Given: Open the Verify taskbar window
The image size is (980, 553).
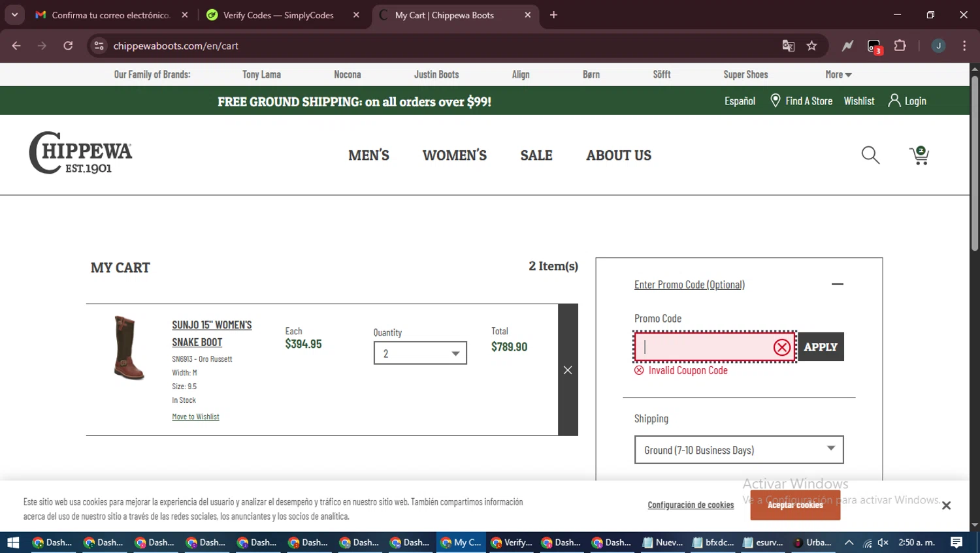Looking at the screenshot, I should click(x=512, y=543).
